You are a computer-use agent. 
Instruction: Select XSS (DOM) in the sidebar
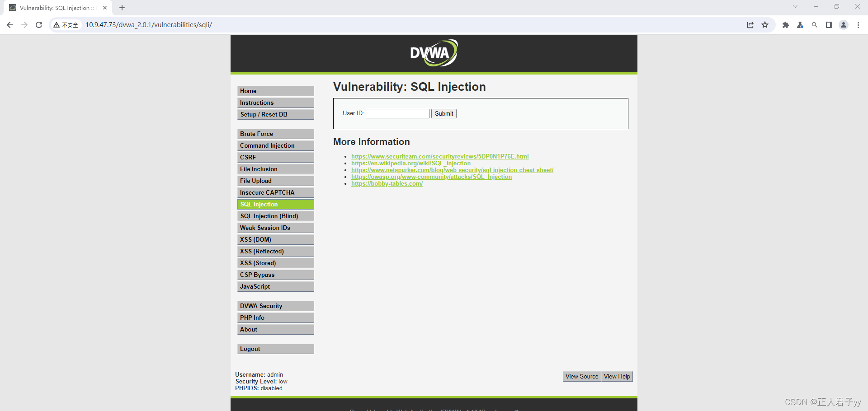[x=276, y=239]
